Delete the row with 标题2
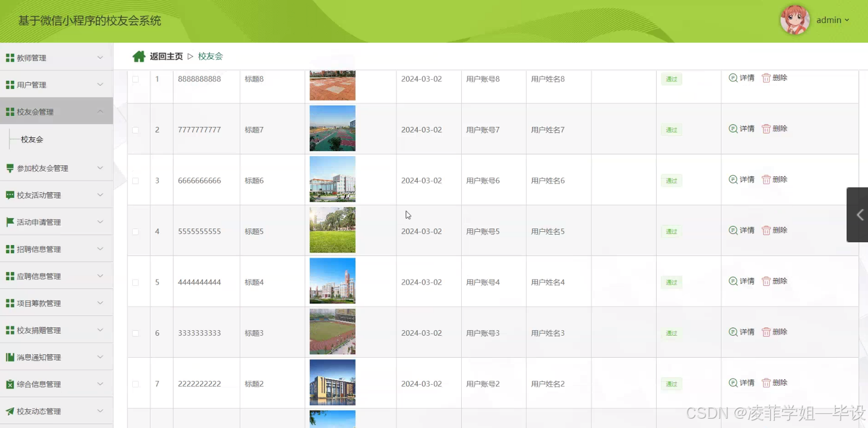868x428 pixels. [774, 383]
